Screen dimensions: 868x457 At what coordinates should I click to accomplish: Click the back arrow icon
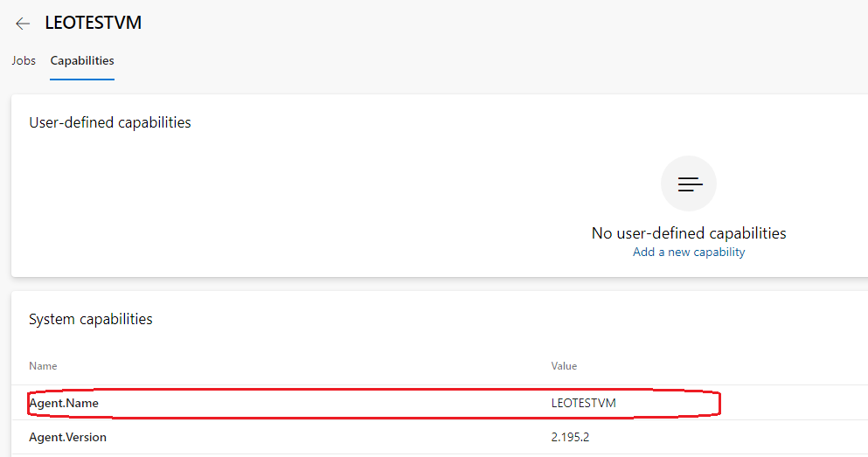coord(23,24)
